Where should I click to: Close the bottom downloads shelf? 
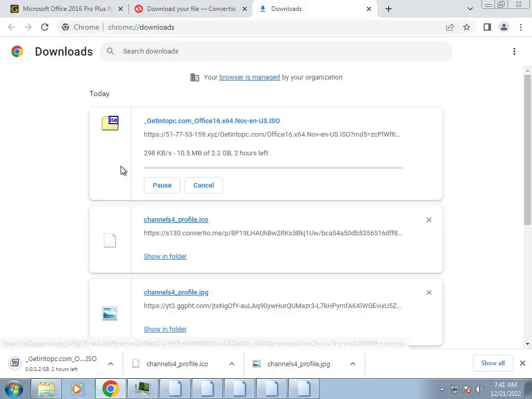(523, 363)
